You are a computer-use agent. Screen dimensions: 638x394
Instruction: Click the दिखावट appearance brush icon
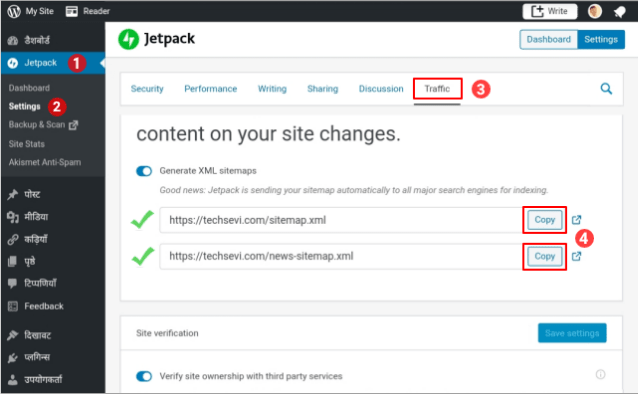[13, 335]
